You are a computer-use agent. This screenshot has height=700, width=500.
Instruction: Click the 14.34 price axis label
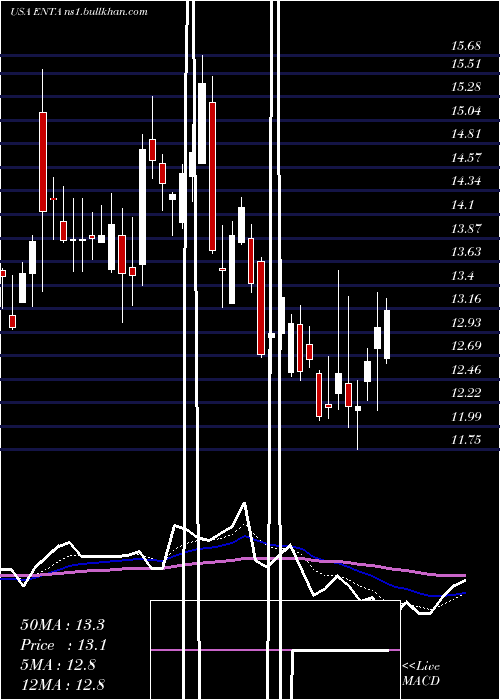point(466,181)
